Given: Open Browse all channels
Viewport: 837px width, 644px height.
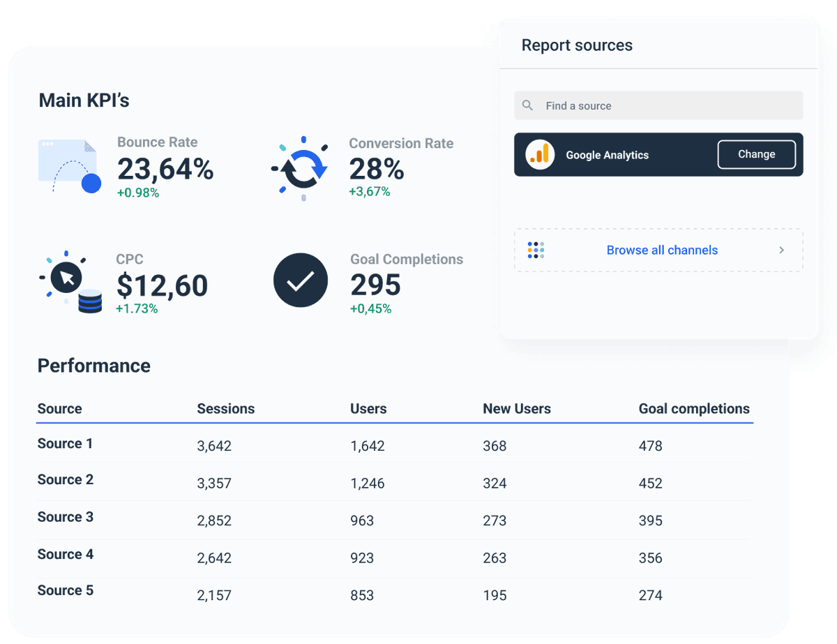Looking at the screenshot, I should 661,250.
